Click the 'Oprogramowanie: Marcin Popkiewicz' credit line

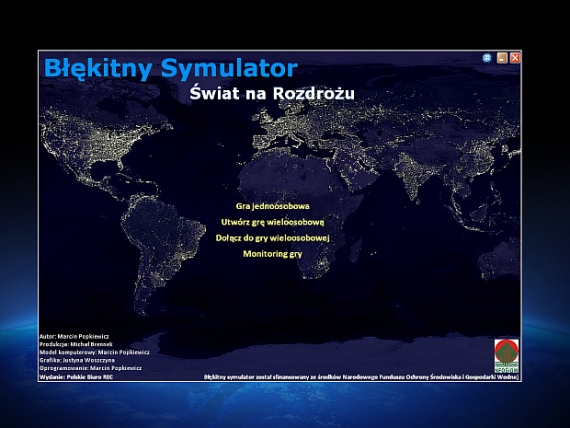pos(91,368)
